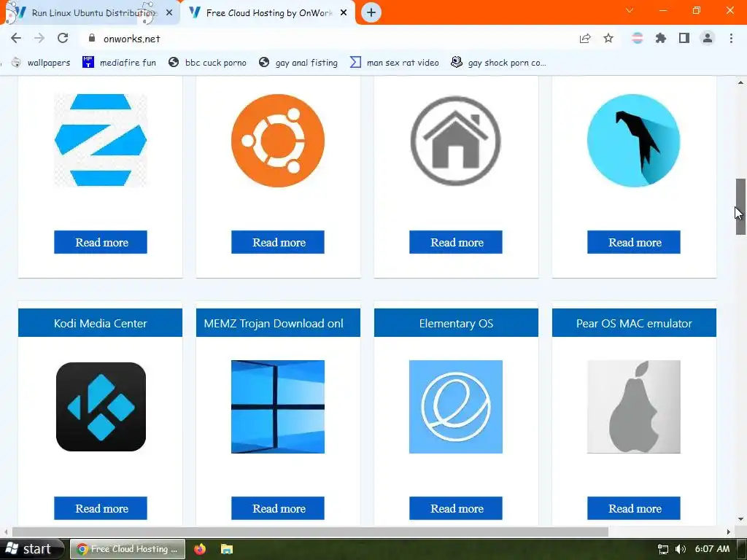Click the Elementary OS logo image

click(x=455, y=407)
